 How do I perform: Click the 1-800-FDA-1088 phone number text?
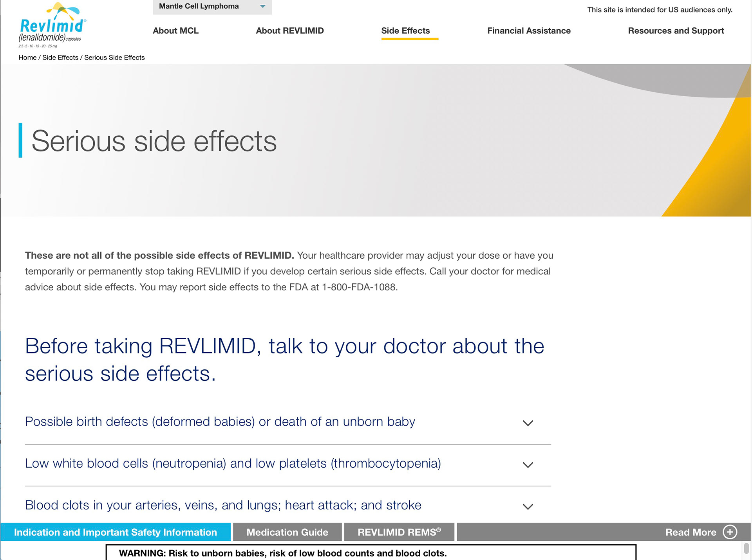click(x=360, y=287)
